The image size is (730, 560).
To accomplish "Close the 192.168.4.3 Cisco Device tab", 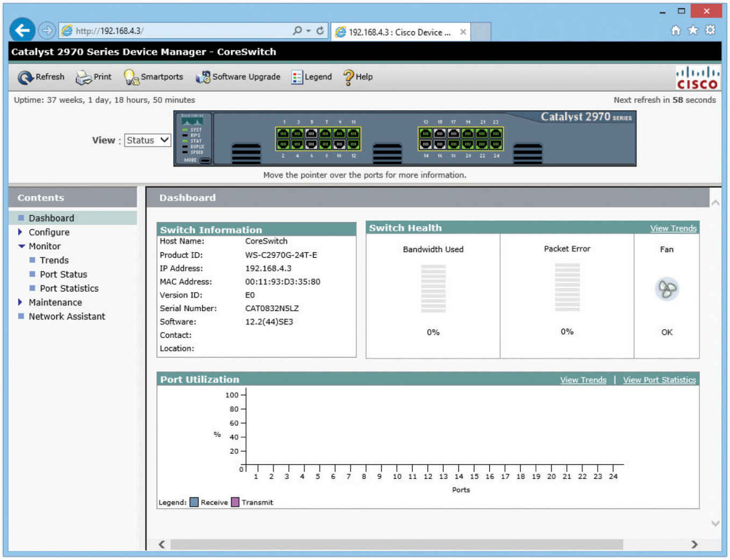I will 463,32.
